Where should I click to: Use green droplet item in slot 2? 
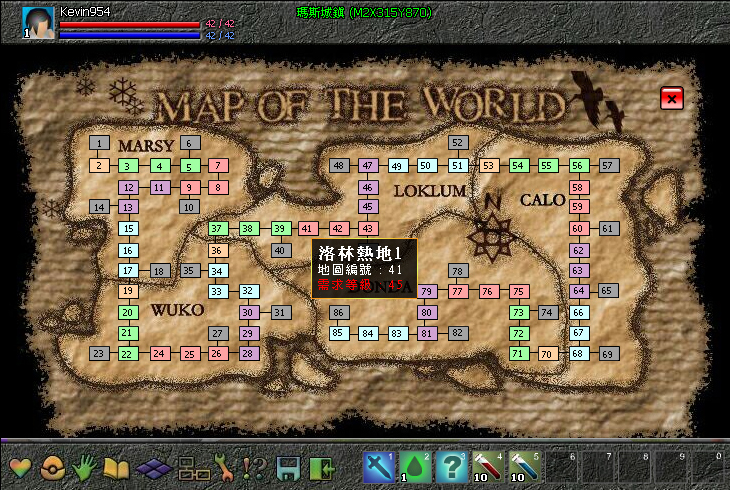(x=415, y=467)
